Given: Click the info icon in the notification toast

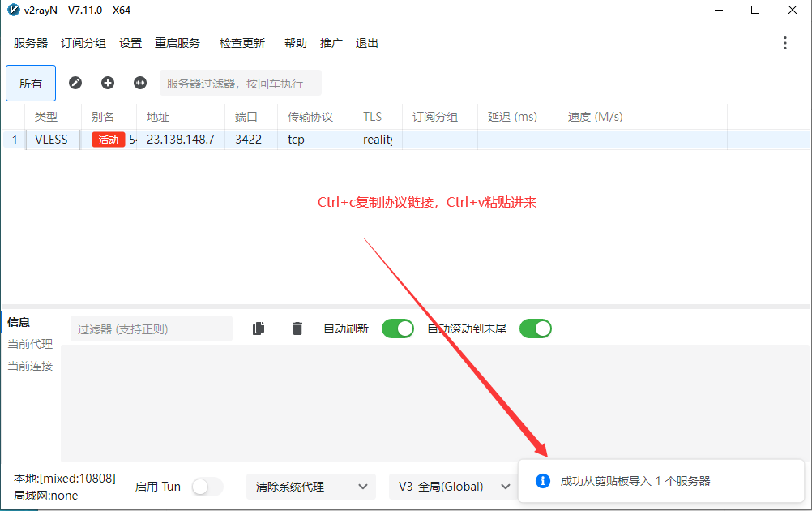Looking at the screenshot, I should tap(542, 480).
